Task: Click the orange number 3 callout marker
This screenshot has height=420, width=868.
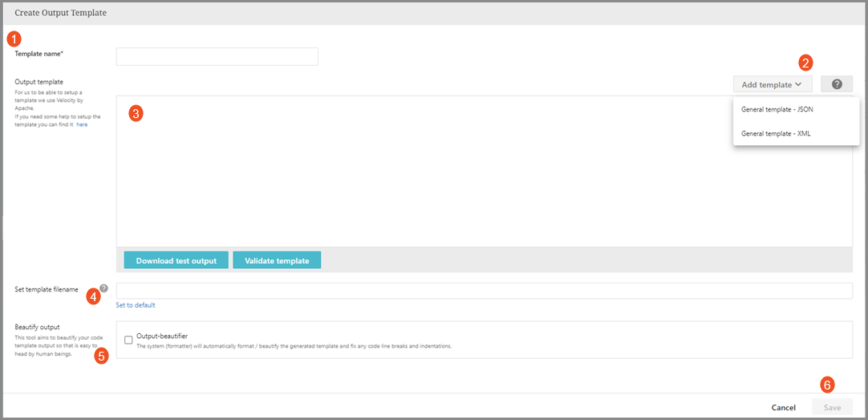Action: point(136,113)
